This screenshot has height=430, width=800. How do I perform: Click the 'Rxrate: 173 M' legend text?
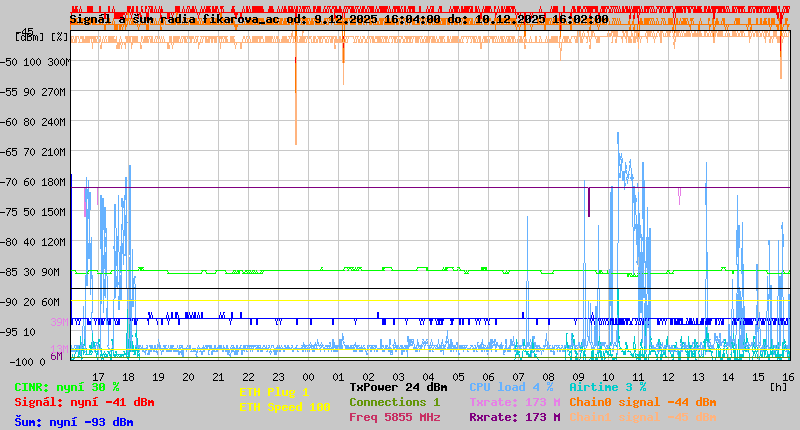pyautogui.click(x=515, y=417)
